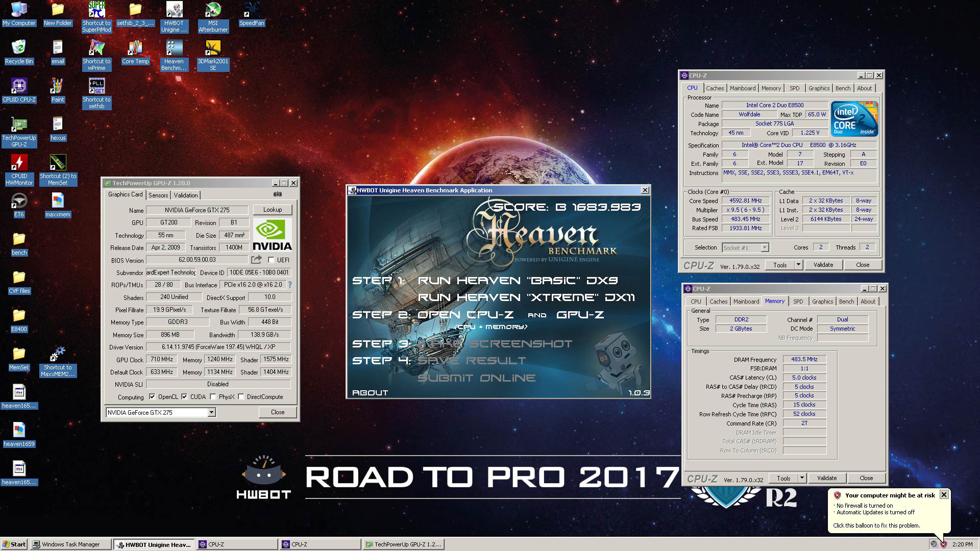Viewport: 980px width, 551px height.
Task: Launch CPUID CPU-Z desktop shortcut
Action: point(19,90)
